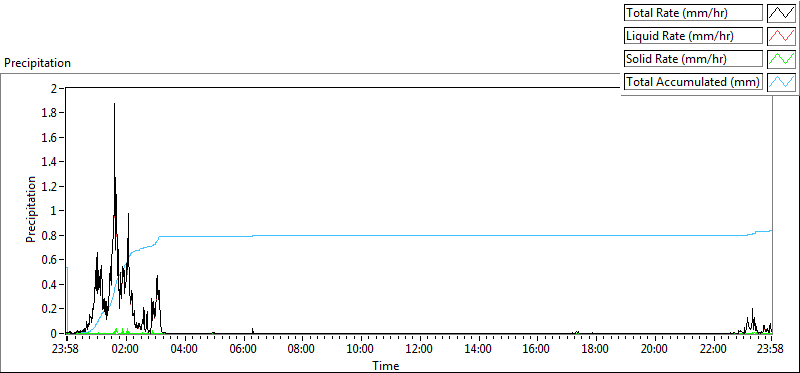Screen dimensions: 800x373
Task: Select the Total Accumulated (mm) legend label
Action: click(x=693, y=82)
